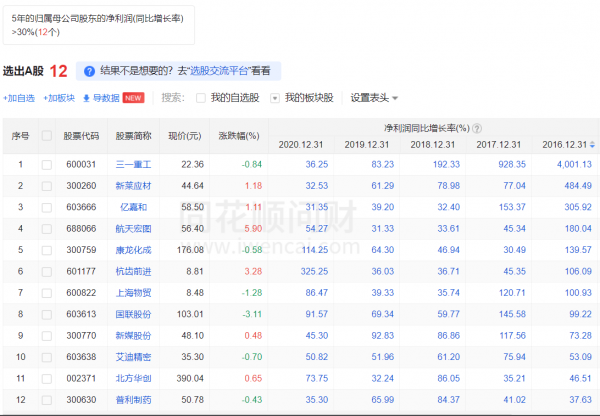Select checkbox for row 普利制药
The image size is (600, 416).
47,400
